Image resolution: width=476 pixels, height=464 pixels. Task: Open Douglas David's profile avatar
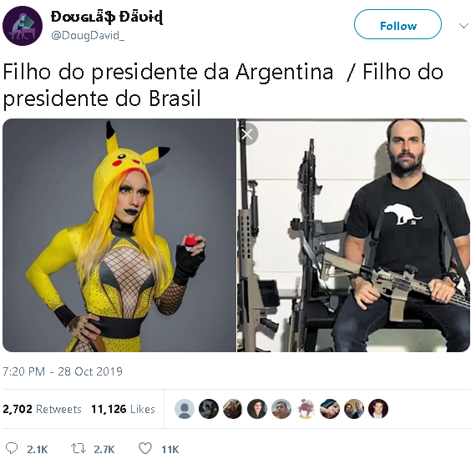[x=23, y=26]
